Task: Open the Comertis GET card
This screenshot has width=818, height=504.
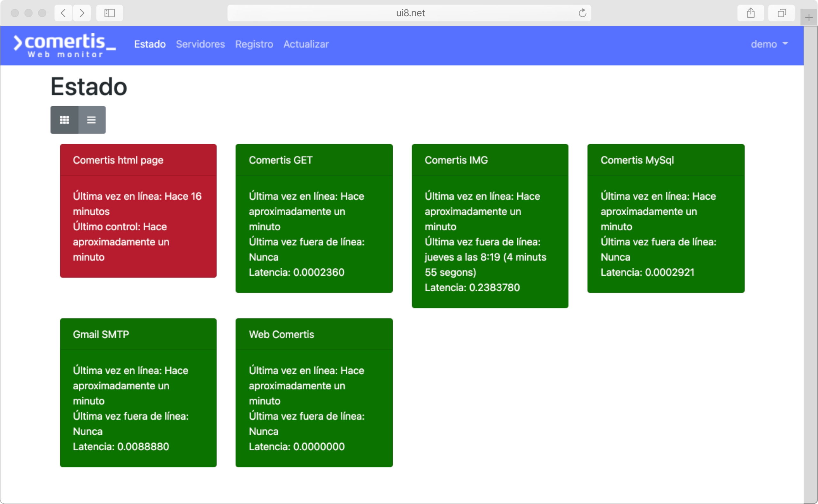Action: click(314, 218)
